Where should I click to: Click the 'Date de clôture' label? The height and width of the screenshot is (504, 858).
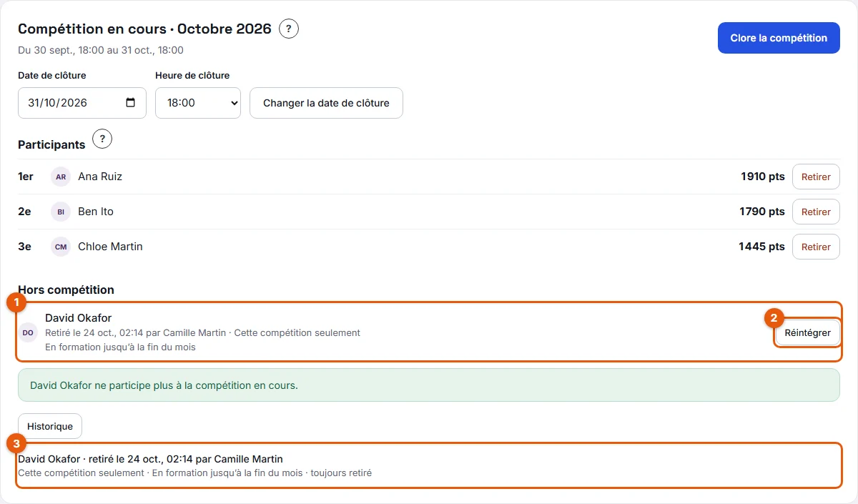click(52, 76)
